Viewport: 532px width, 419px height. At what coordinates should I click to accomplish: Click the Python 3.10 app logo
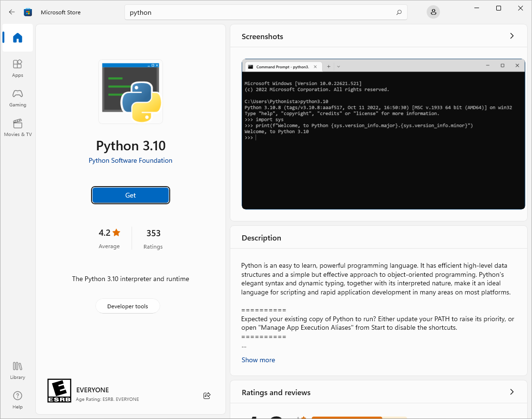coord(131,92)
